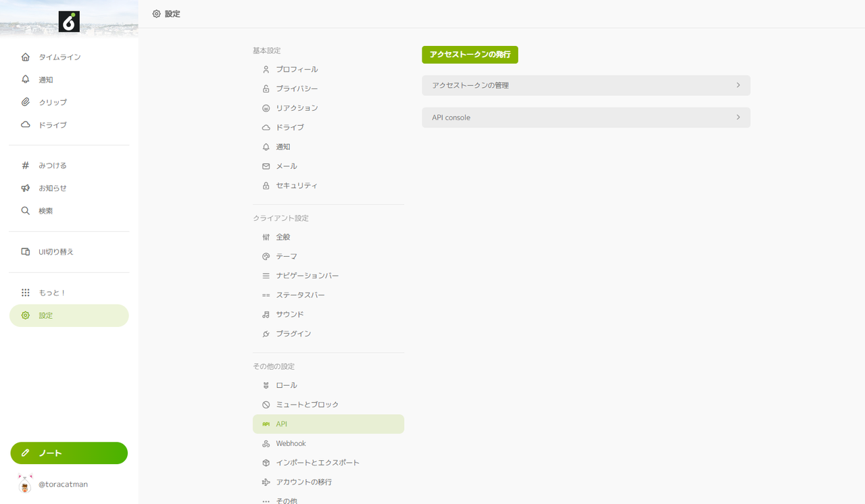The image size is (865, 504).
Task: Expand the API console entry
Action: click(x=586, y=117)
